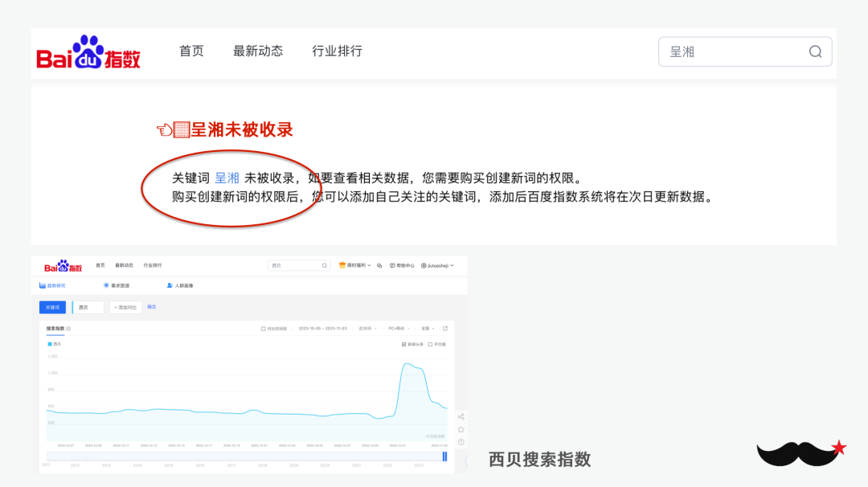The image size is (868, 487).
Task: Open 帮助中心 help center
Action: 402,266
